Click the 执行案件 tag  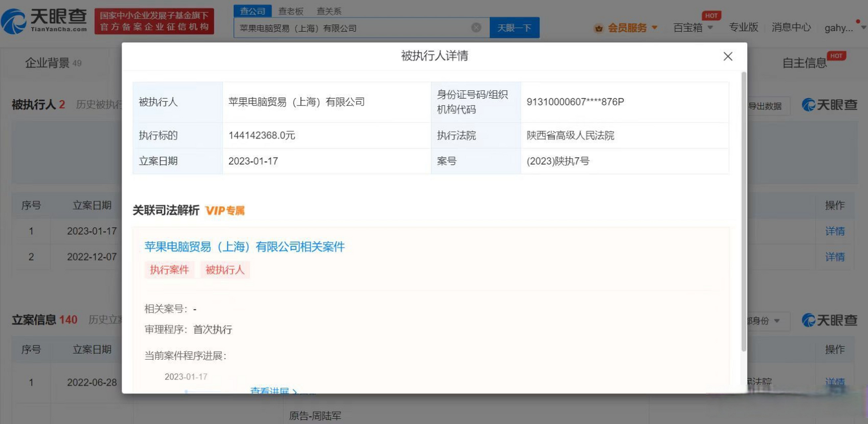click(169, 270)
